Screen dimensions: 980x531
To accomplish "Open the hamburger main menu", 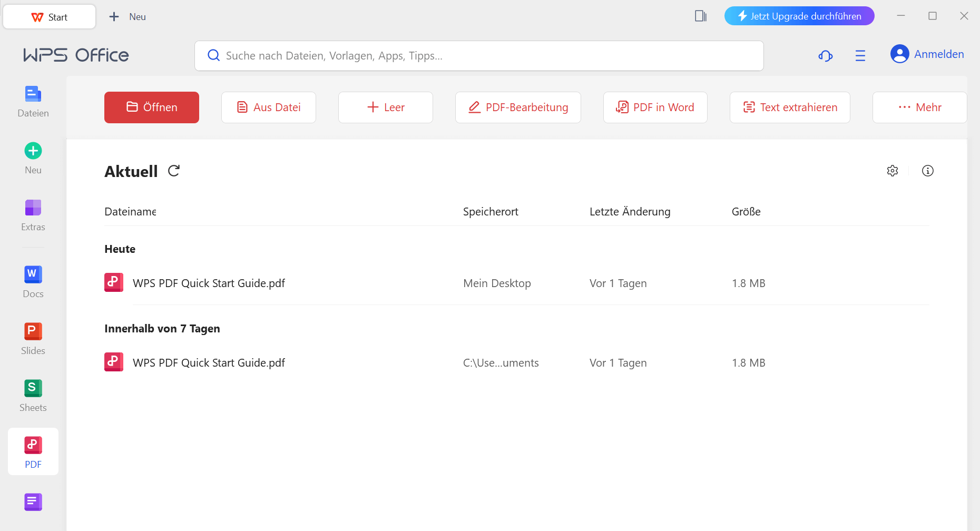I will point(860,55).
